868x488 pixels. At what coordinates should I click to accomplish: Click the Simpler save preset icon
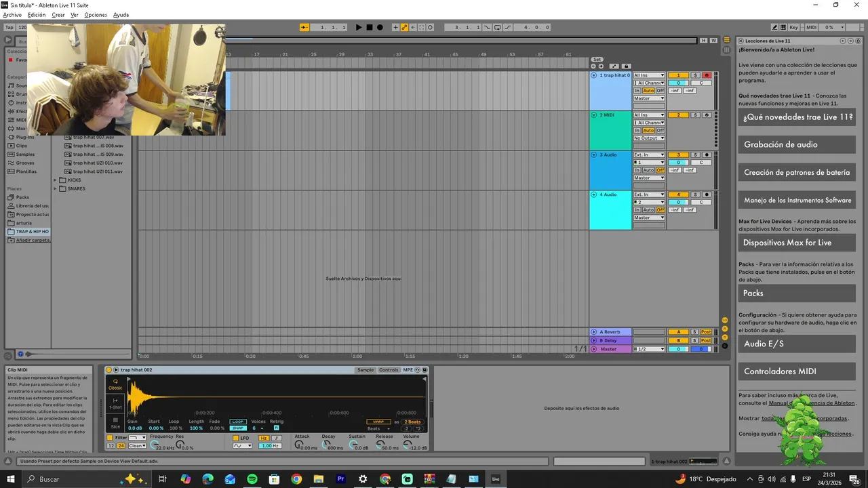click(425, 370)
